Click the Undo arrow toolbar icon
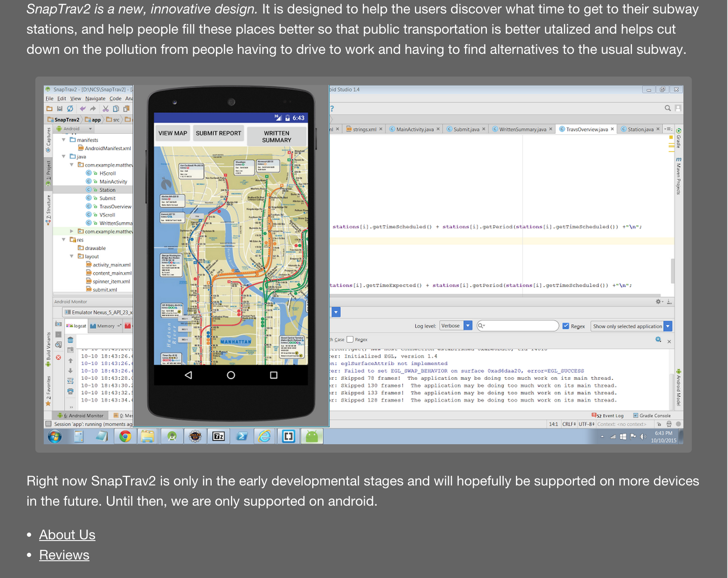Screen dimensions: 728x578 83,109
